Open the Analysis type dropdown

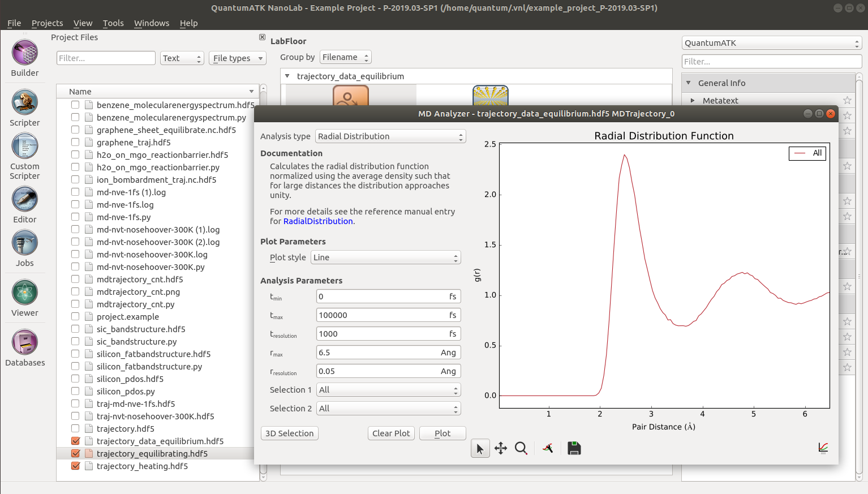click(390, 136)
